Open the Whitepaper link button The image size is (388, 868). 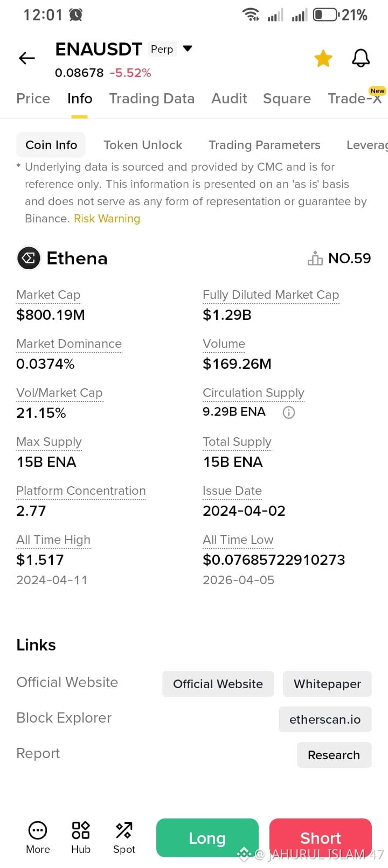(x=327, y=684)
